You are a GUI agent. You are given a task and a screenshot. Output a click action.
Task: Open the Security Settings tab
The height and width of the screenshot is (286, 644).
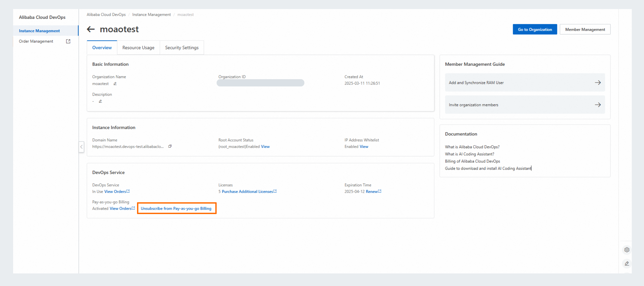(182, 48)
